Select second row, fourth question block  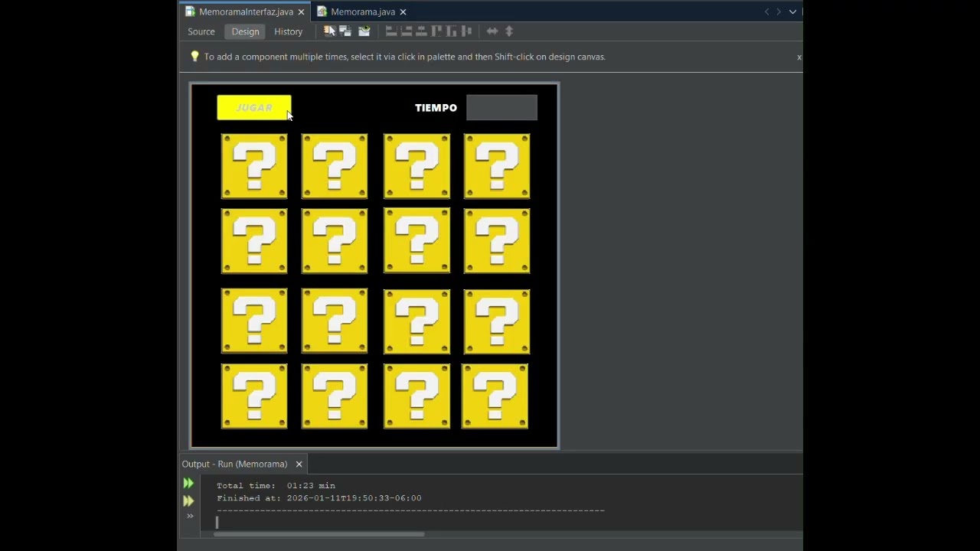click(x=497, y=241)
